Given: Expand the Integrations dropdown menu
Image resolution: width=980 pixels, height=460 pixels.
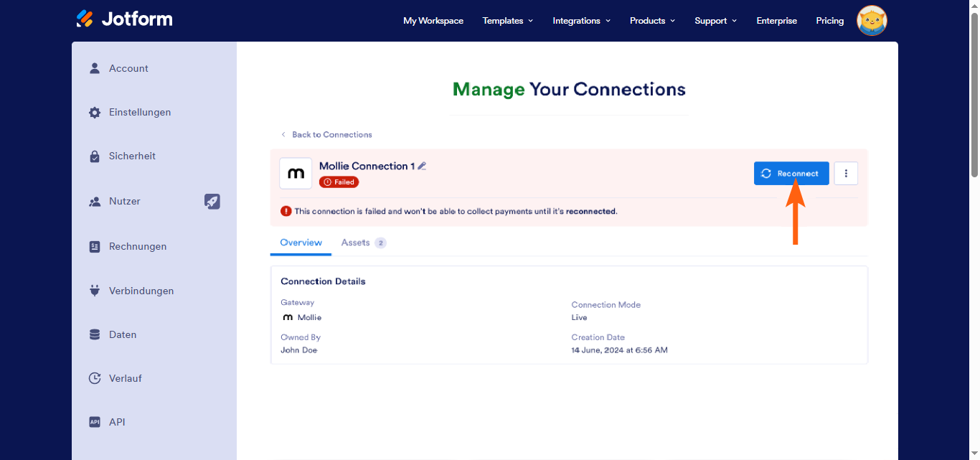Looking at the screenshot, I should click(582, 21).
